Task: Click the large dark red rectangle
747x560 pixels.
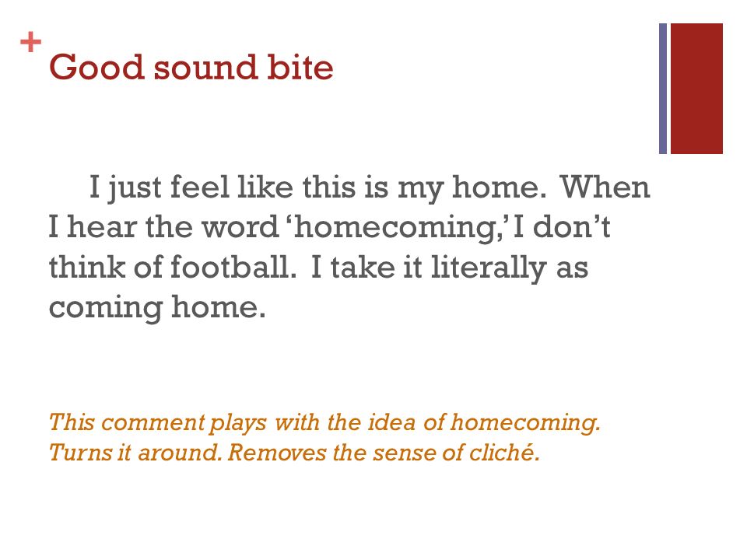Action: 696,89
